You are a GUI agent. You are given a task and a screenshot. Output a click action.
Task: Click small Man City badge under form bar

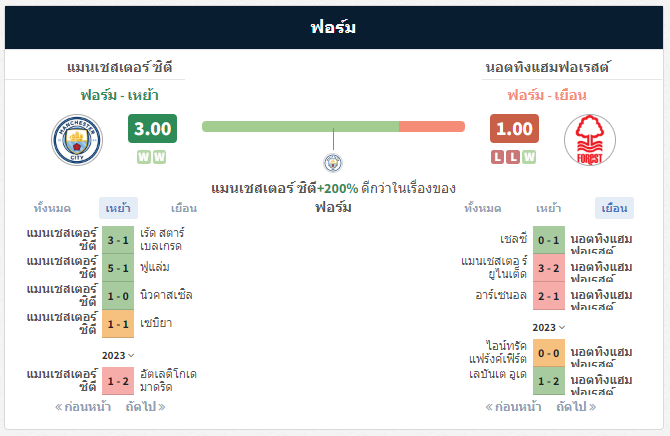[x=333, y=163]
